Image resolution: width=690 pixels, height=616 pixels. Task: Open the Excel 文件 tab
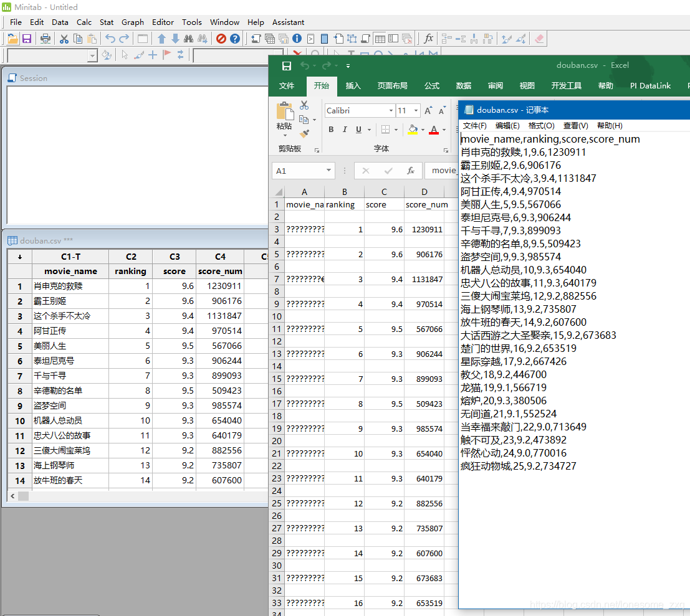tap(287, 86)
